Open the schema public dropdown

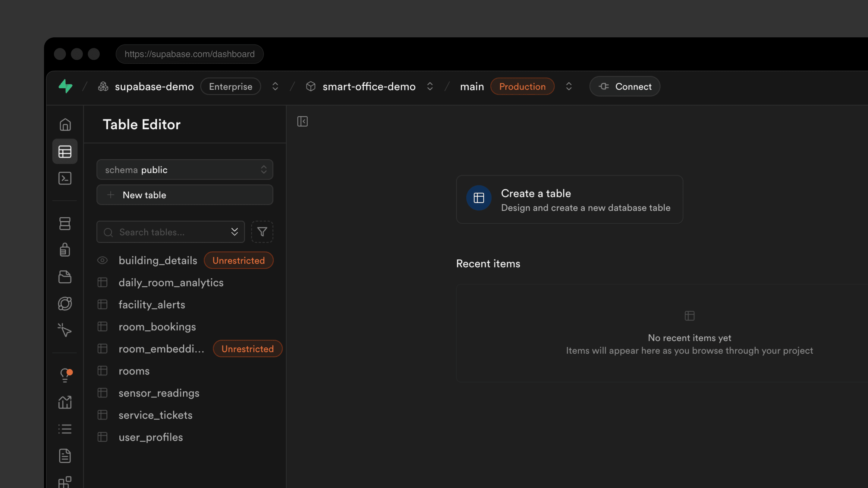click(x=185, y=170)
